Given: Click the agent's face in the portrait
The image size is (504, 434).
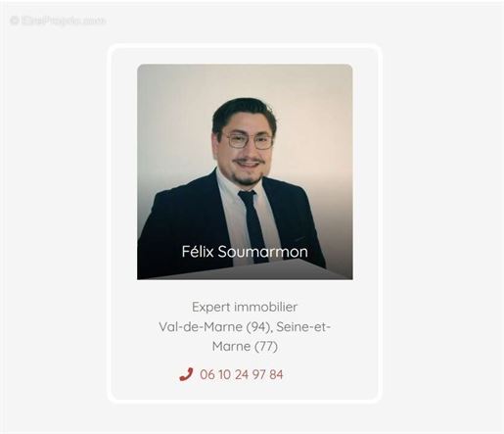Looking at the screenshot, I should pyautogui.click(x=248, y=149).
